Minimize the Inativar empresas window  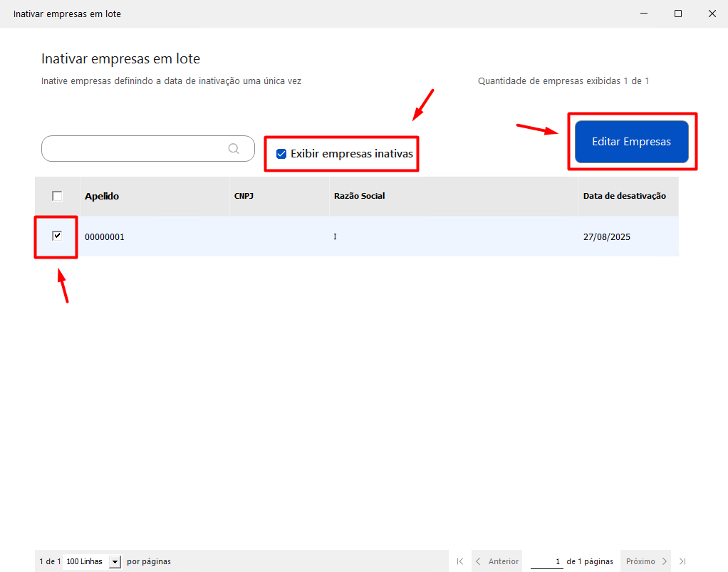coord(643,14)
